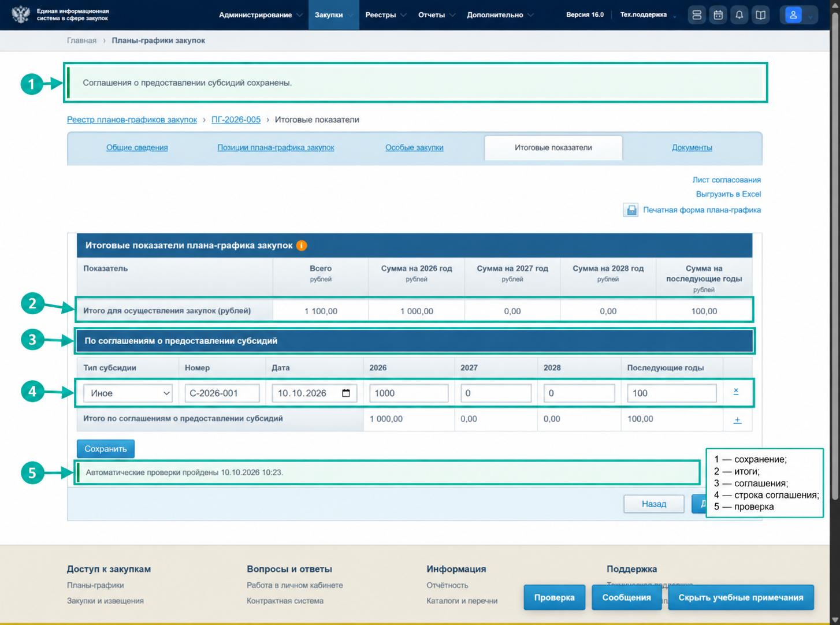Focus the Последующие годы field with 100
Viewport: 840px width, 625px height.
pyautogui.click(x=672, y=393)
